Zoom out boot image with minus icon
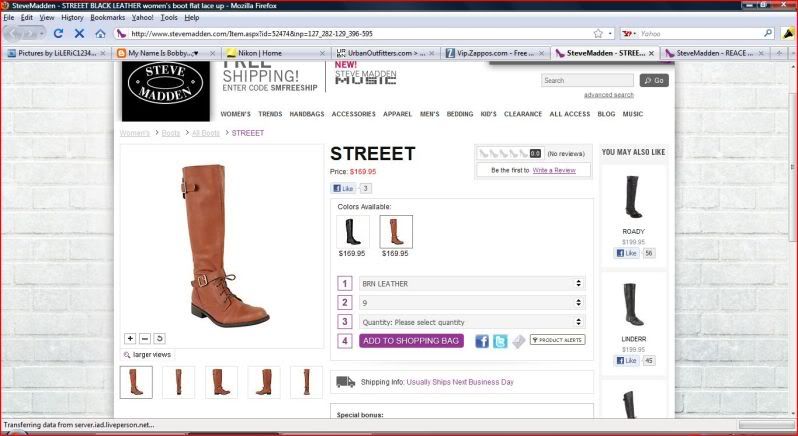The width and height of the screenshot is (798, 436). (x=145, y=338)
